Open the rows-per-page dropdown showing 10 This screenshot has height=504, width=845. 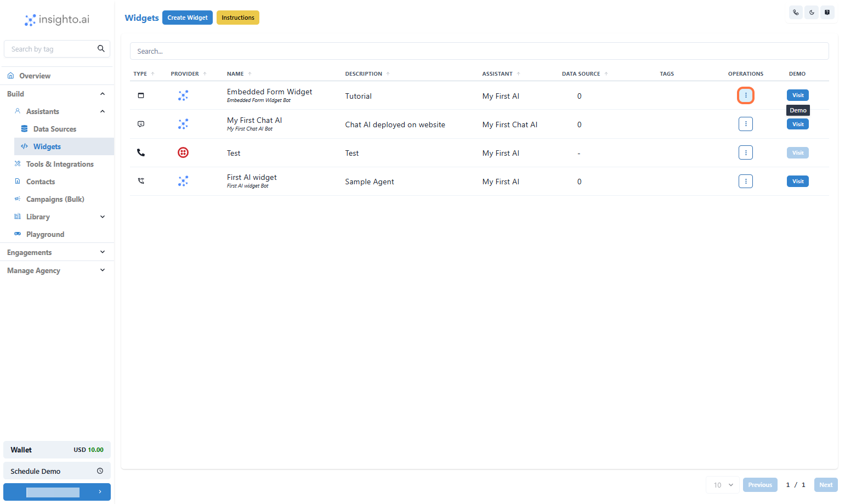pos(723,485)
